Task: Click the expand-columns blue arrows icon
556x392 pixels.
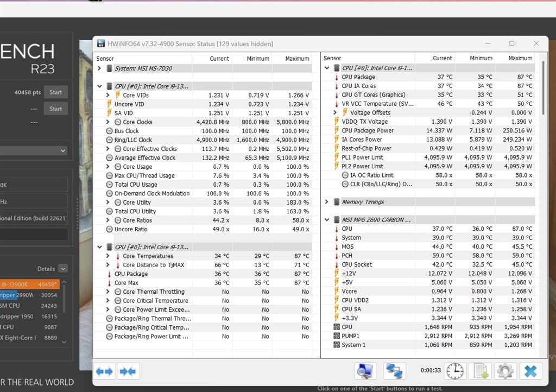Action: coord(104,371)
